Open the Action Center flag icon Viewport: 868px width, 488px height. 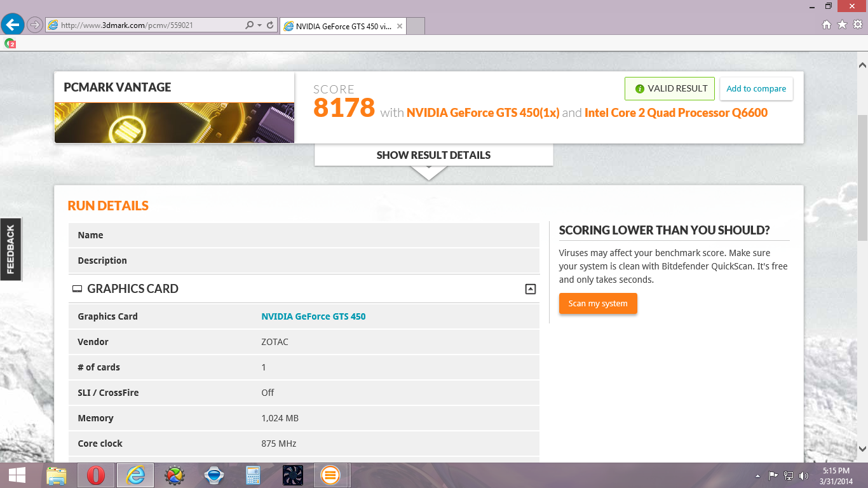pyautogui.click(x=773, y=475)
